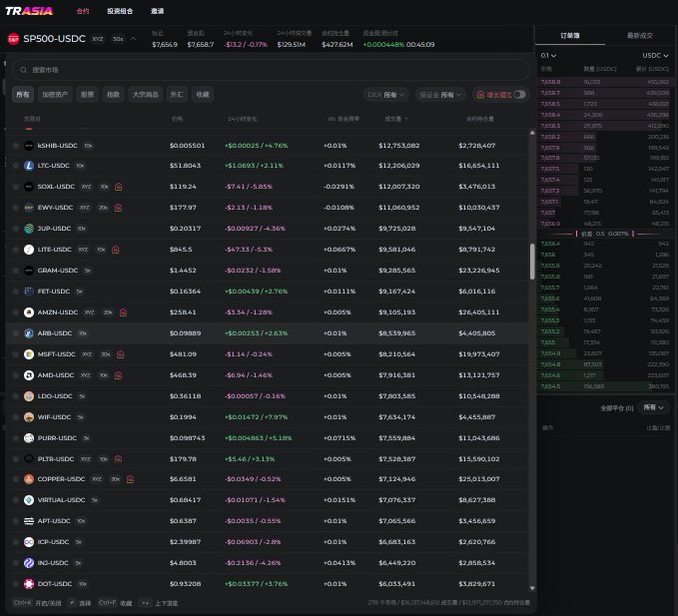Click the red growth-mode badge on SOXL-USDC
678x616 pixels.
118,187
